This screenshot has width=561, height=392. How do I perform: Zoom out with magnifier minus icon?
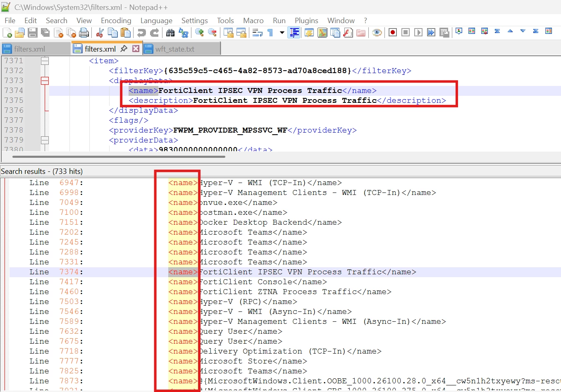click(x=212, y=33)
